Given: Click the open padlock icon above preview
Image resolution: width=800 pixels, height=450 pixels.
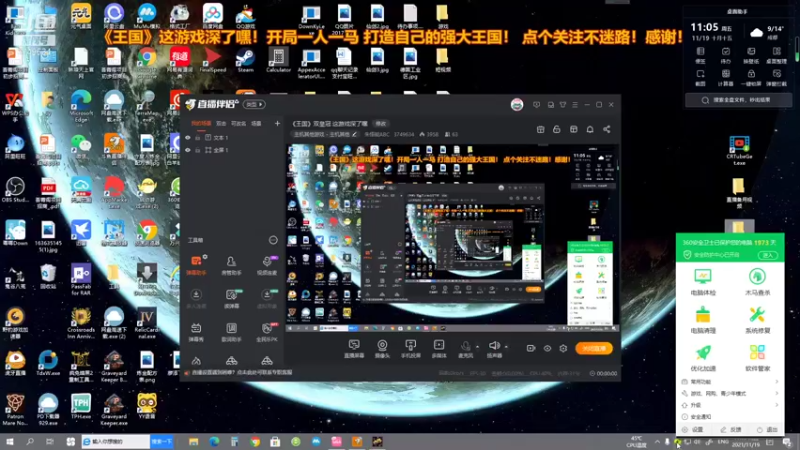Looking at the screenshot, I should [557, 130].
